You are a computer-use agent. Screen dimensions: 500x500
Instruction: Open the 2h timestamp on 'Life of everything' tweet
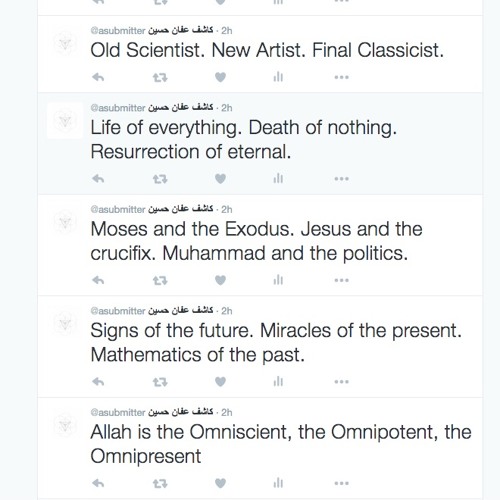227,108
